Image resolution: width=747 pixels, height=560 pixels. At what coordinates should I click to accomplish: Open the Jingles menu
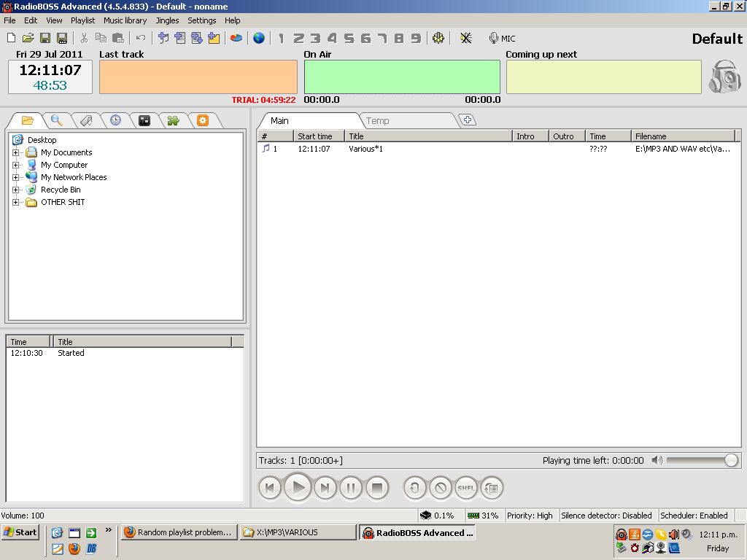pyautogui.click(x=167, y=20)
